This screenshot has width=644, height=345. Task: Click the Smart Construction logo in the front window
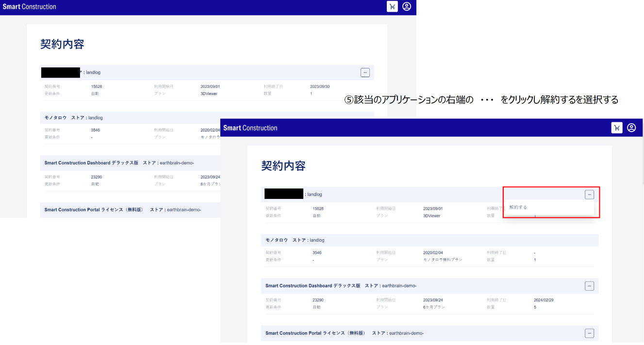(250, 128)
